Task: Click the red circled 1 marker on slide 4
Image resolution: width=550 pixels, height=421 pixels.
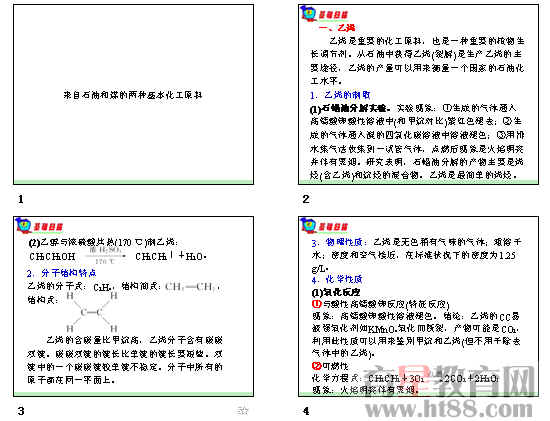Action: click(x=316, y=303)
